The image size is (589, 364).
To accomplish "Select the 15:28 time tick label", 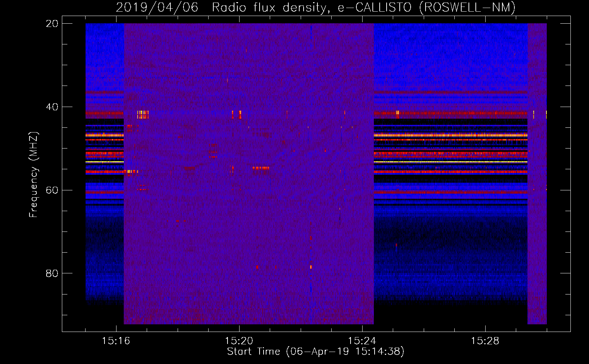I will point(485,341).
